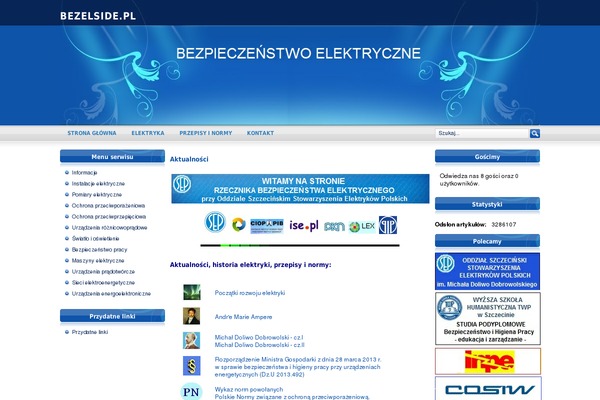Go to Strona główna in navigation bar
Viewport: 600px width, 400px height.
[92, 133]
